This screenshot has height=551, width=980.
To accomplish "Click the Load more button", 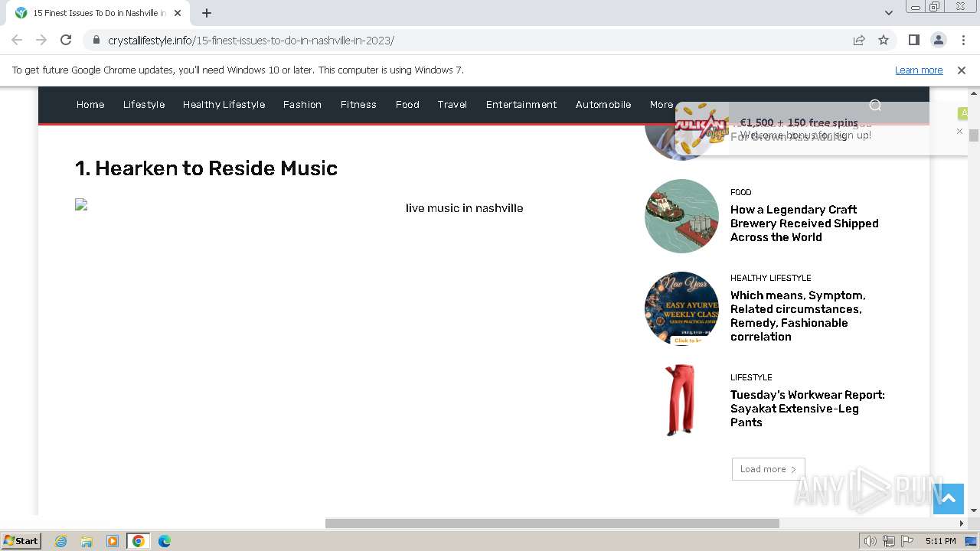I will [x=768, y=469].
